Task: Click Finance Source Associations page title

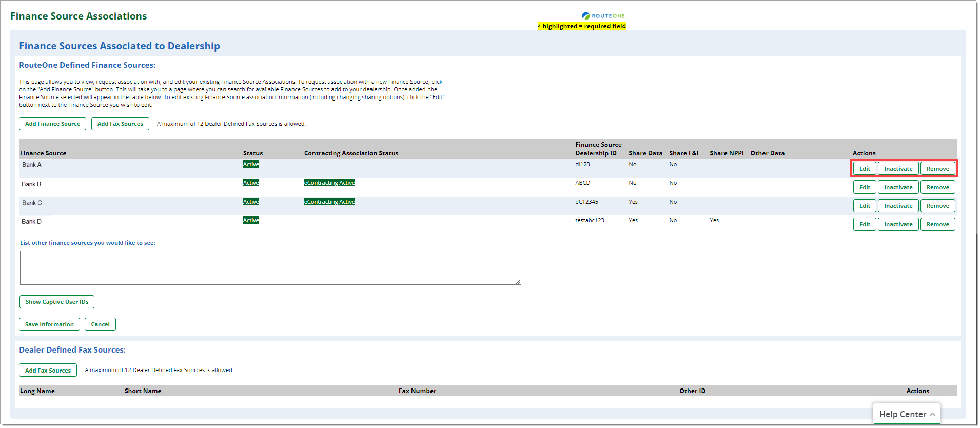Action: 79,16
